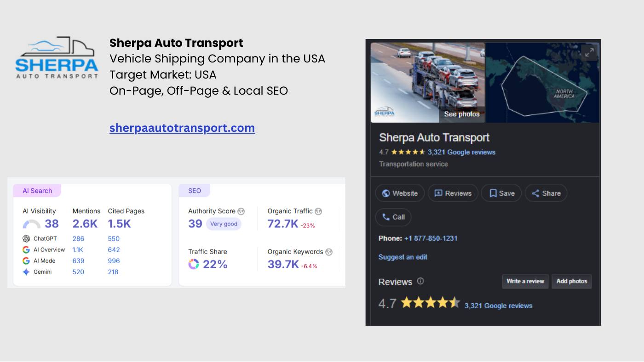Click the Transportation service category text
The width and height of the screenshot is (644, 362).
[414, 164]
